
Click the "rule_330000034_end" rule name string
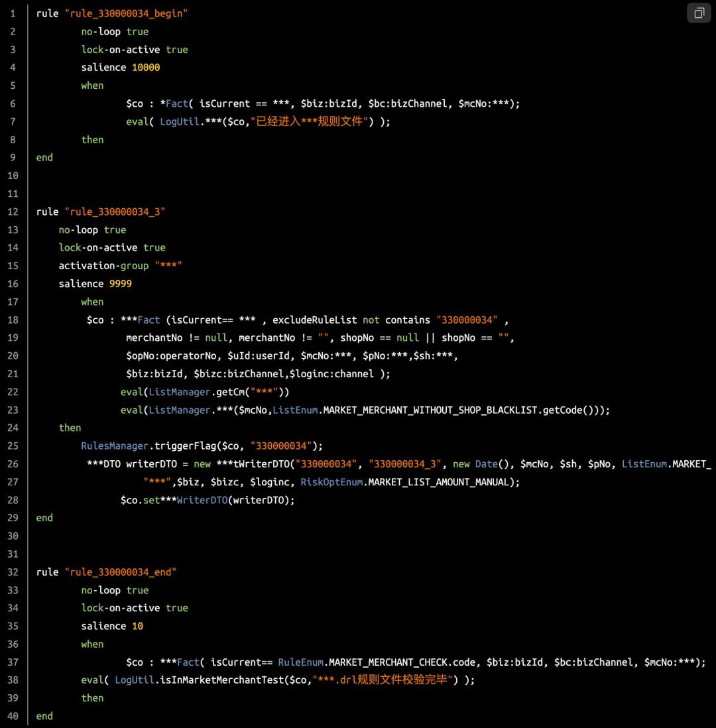point(121,572)
